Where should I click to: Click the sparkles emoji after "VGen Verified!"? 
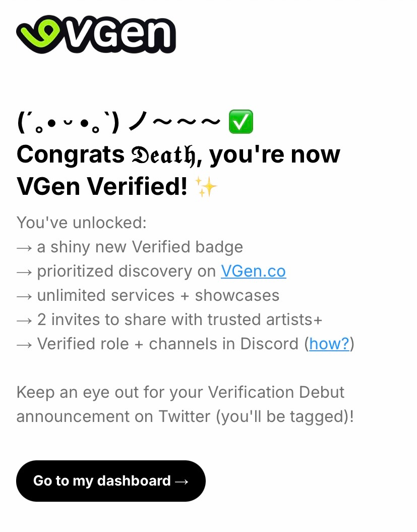(206, 187)
